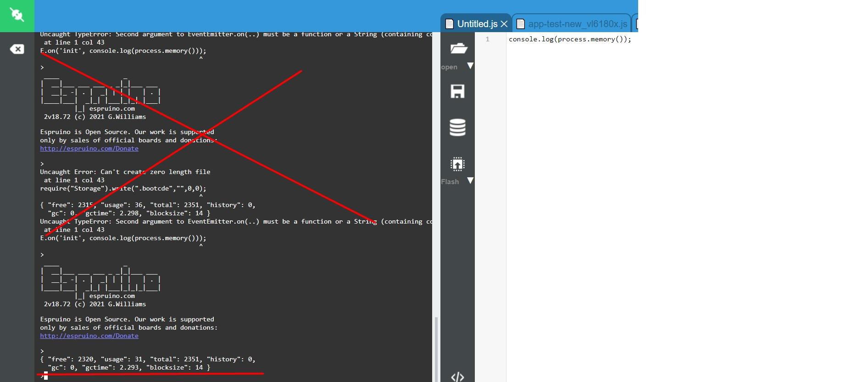This screenshot has width=868, height=382.
Task: Switch editor mode with the </> icon
Action: pyautogui.click(x=457, y=377)
